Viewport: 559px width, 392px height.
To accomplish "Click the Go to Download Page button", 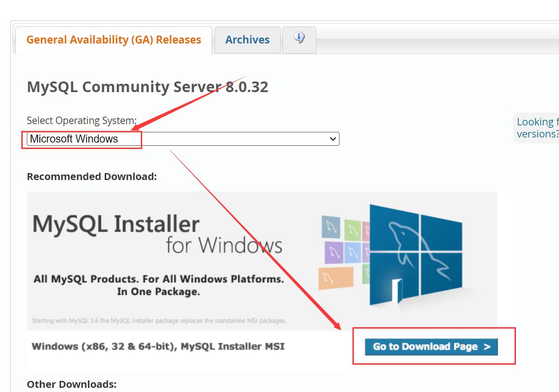I will 431,347.
